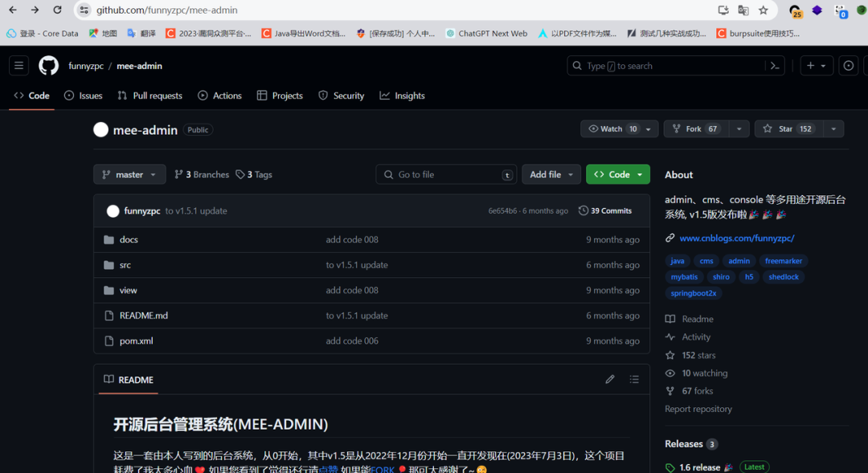This screenshot has width=868, height=473.
Task: Open the site information icon in address bar
Action: coord(84,10)
